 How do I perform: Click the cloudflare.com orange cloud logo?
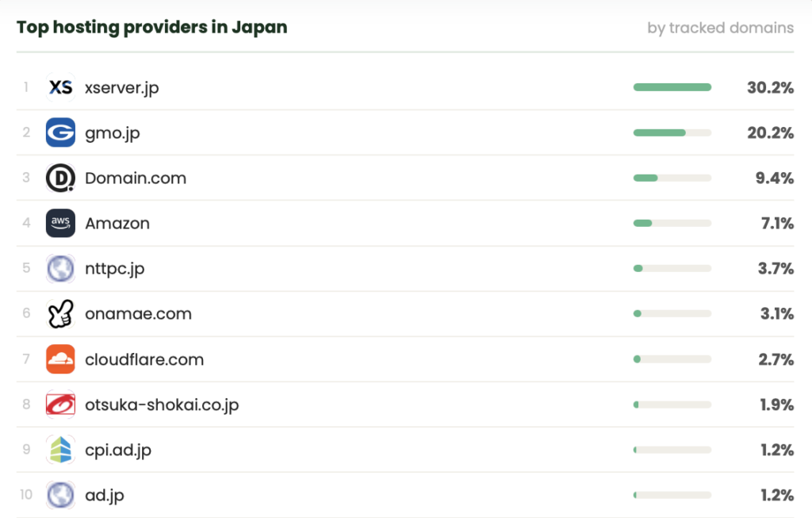pyautogui.click(x=60, y=359)
